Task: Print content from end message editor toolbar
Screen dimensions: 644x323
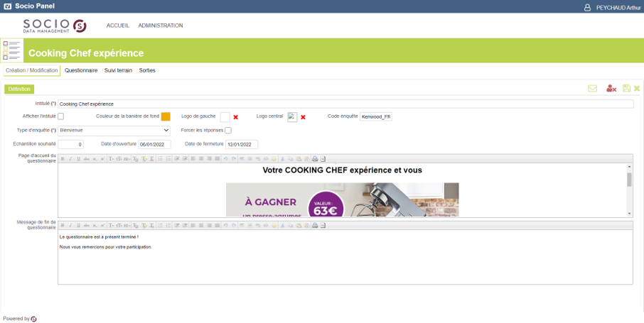Action: [315, 225]
